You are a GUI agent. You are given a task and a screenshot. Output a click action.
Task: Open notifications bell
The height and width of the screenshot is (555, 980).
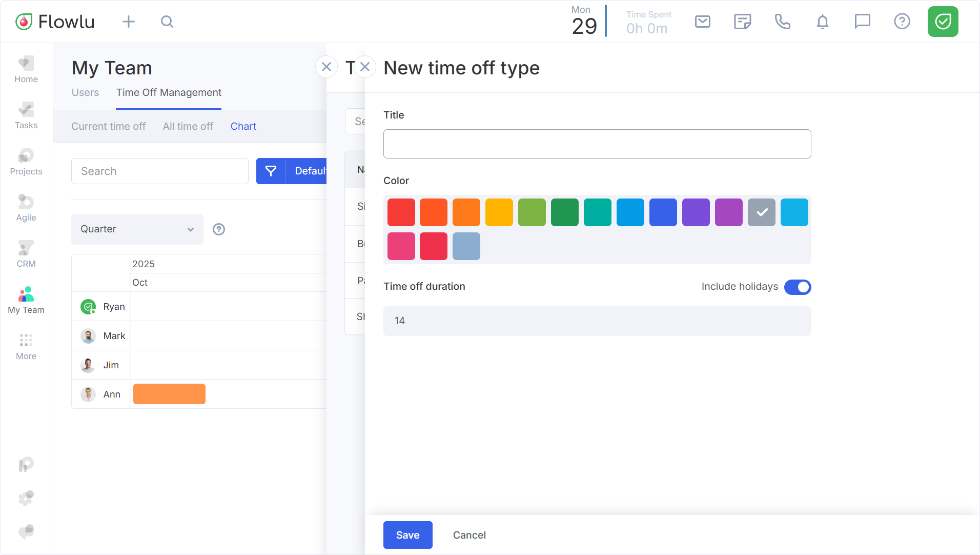[x=822, y=22]
